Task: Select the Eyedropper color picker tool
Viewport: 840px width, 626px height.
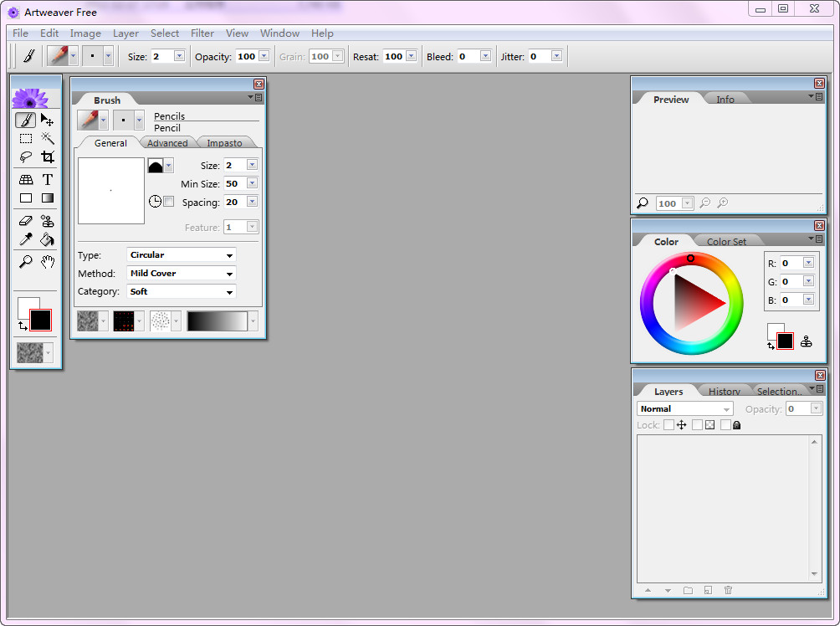Action: click(26, 240)
